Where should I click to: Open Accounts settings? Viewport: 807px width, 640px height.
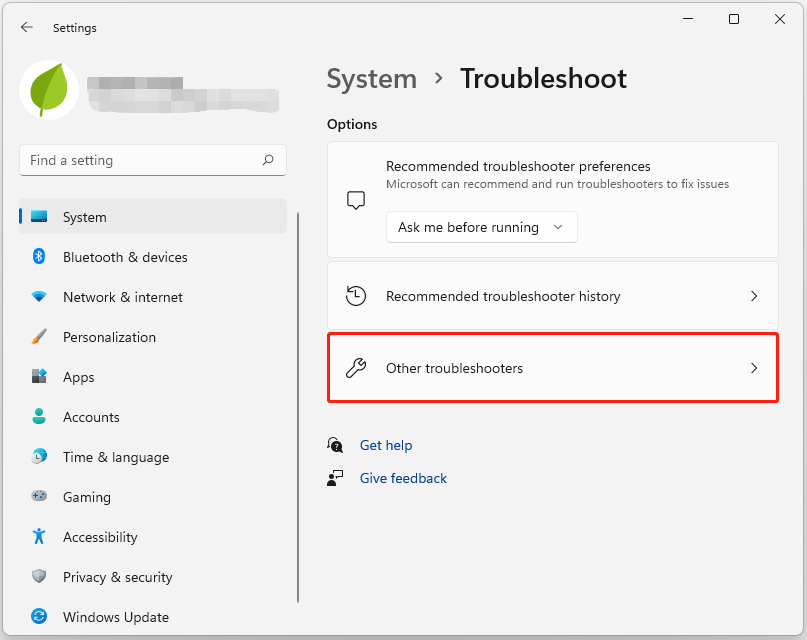click(153, 417)
